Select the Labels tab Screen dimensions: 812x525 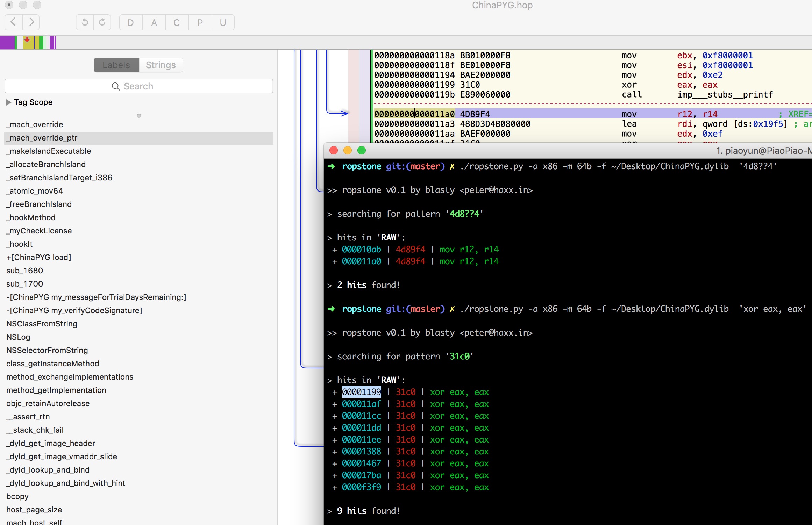[116, 65]
